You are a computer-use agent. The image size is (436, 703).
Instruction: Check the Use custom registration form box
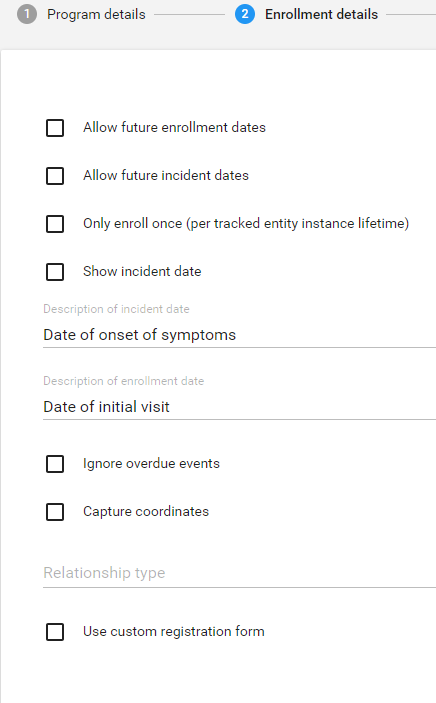click(x=55, y=632)
